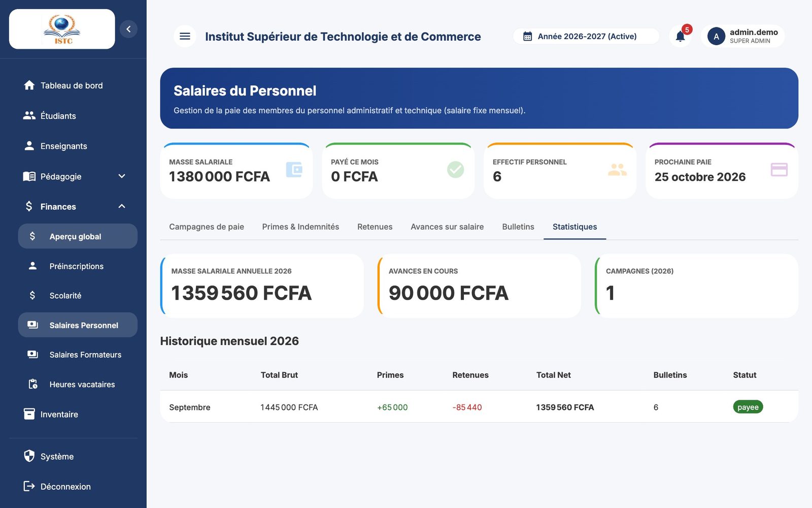Click the people icon in Effectif Personnel card
812x508 pixels.
point(617,169)
